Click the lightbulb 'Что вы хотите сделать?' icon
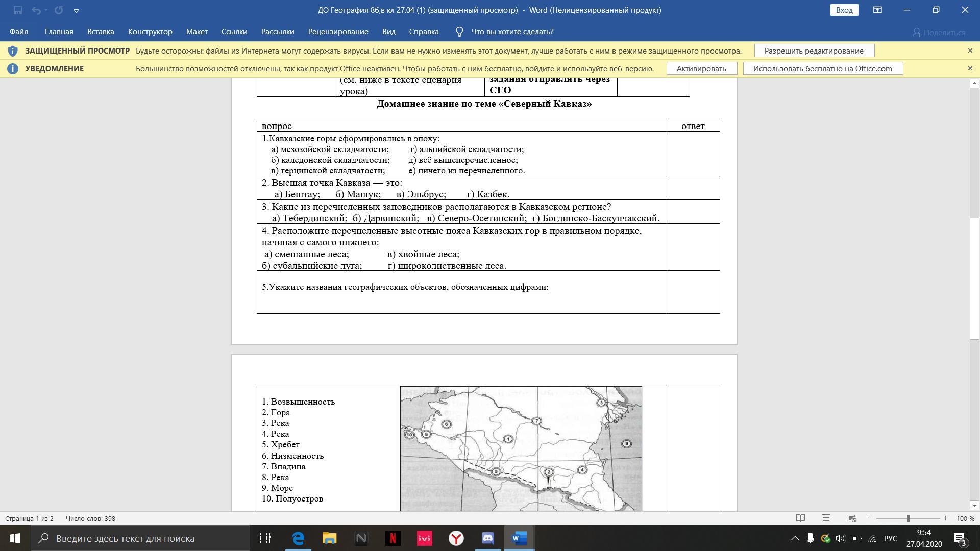The width and height of the screenshot is (980, 551). [x=459, y=32]
